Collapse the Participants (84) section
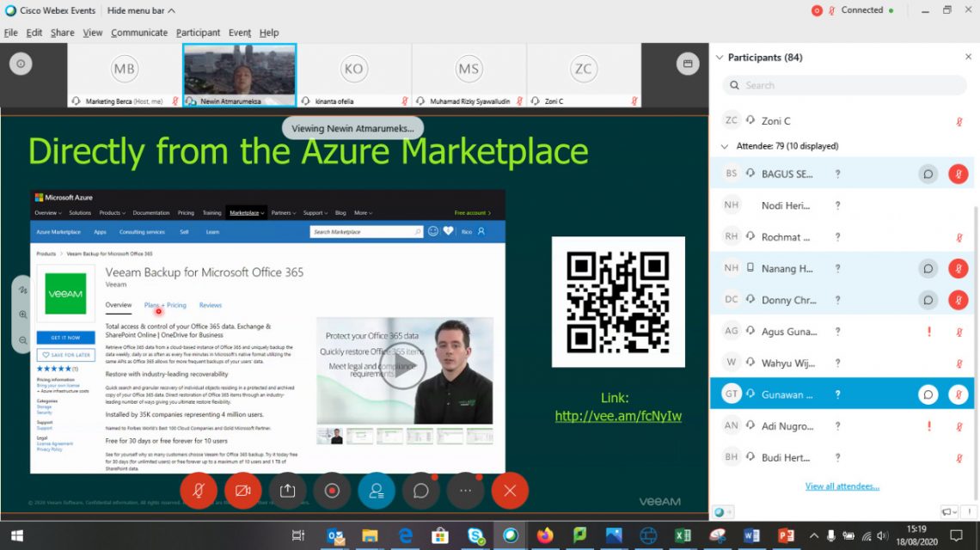 720,58
